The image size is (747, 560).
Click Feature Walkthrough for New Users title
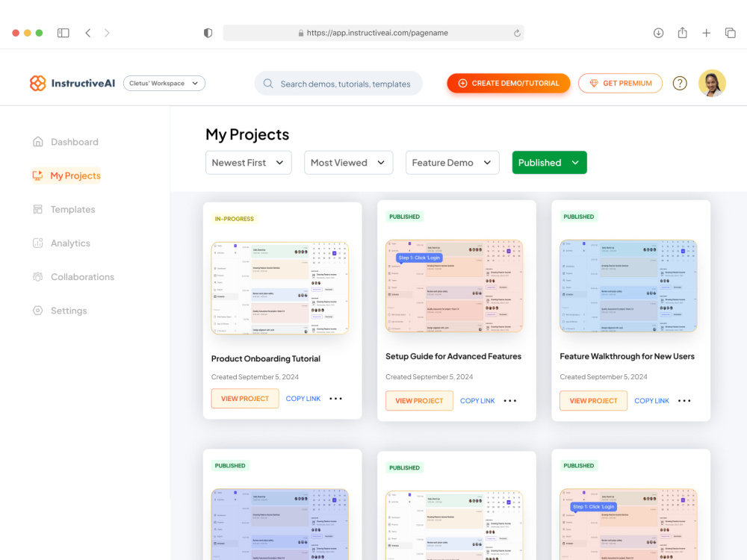627,356
